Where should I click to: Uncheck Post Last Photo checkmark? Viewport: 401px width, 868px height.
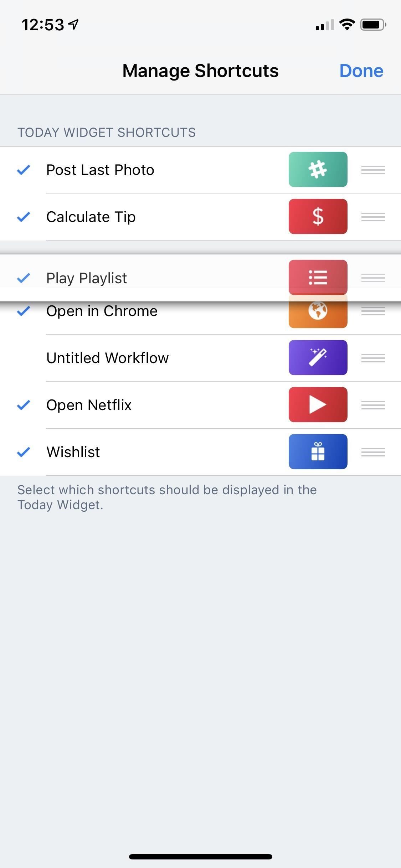[x=24, y=170]
